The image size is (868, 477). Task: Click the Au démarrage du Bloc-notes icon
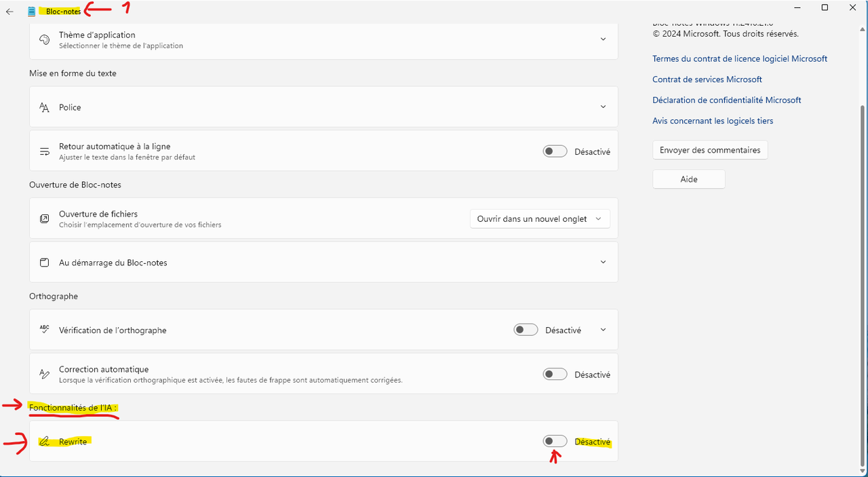coord(45,263)
